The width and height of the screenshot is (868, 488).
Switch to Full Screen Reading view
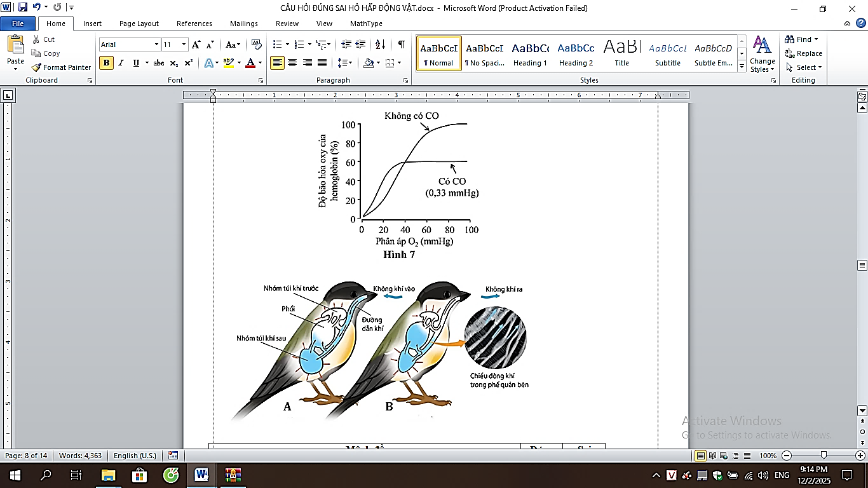[x=712, y=456]
